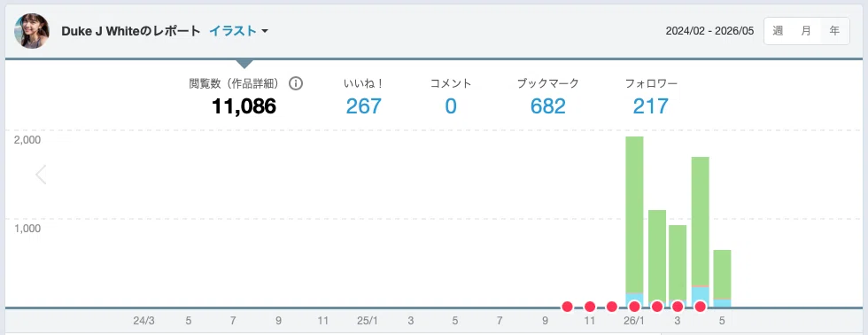868x335 pixels.
Task: Click the left arrow to previous period
Action: [x=41, y=175]
